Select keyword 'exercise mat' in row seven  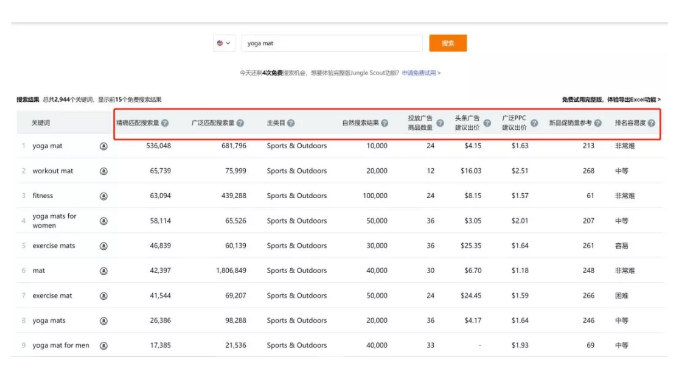52,295
